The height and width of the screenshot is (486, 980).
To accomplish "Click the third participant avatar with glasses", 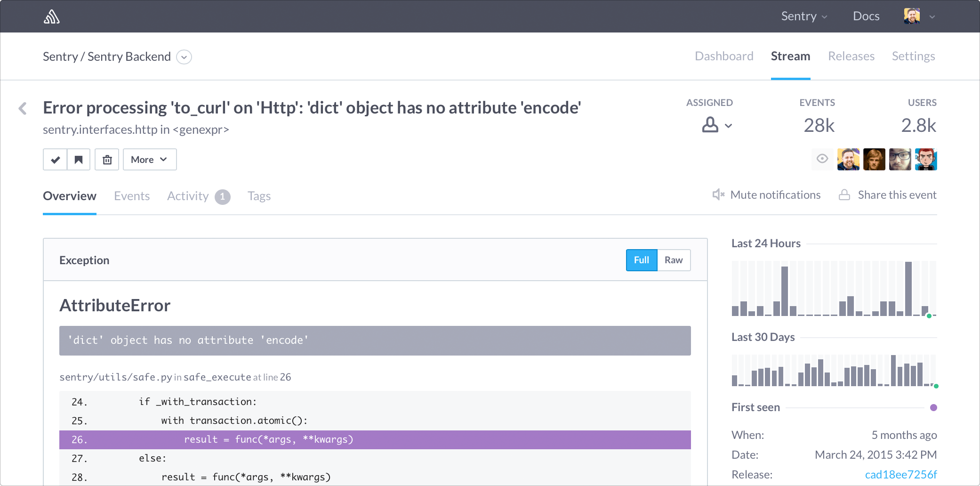I will click(x=900, y=159).
